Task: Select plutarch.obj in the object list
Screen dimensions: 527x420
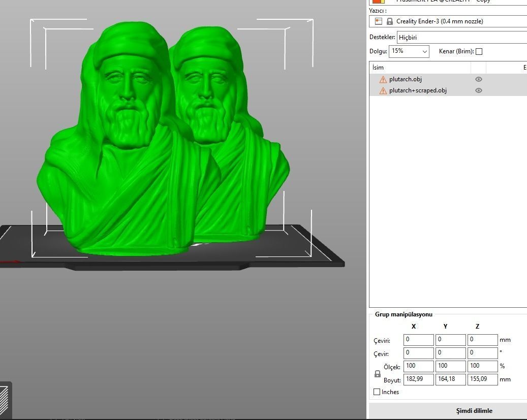Action: tap(448, 79)
